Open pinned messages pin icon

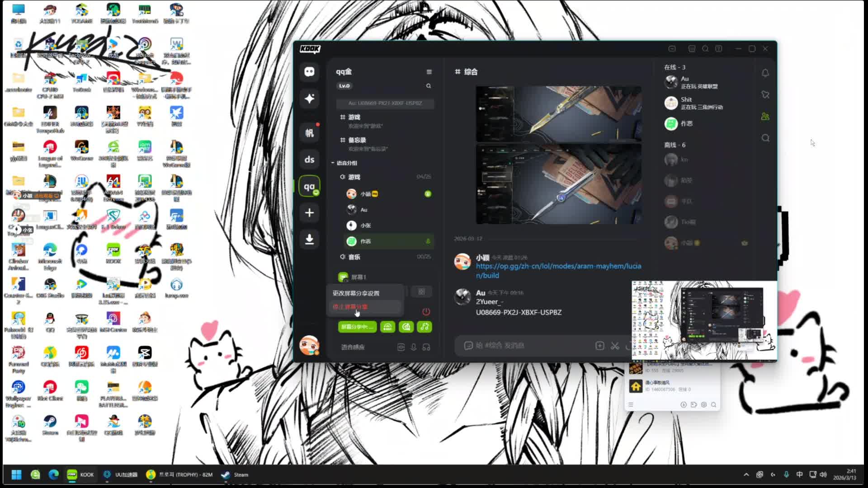765,94
